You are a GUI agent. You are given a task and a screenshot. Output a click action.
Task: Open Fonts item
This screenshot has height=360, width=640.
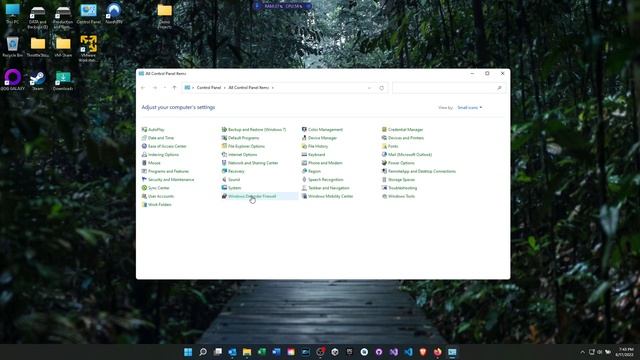(390, 146)
